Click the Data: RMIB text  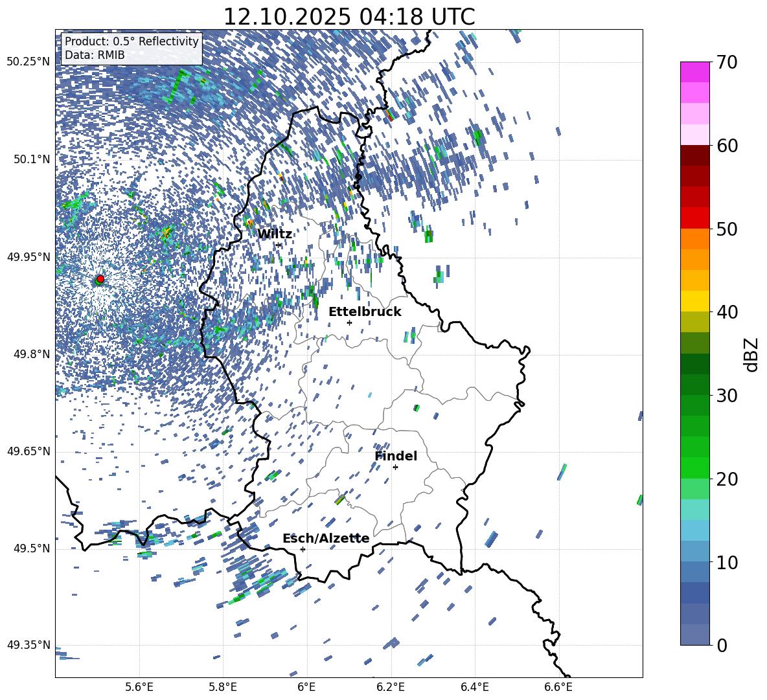coord(95,55)
